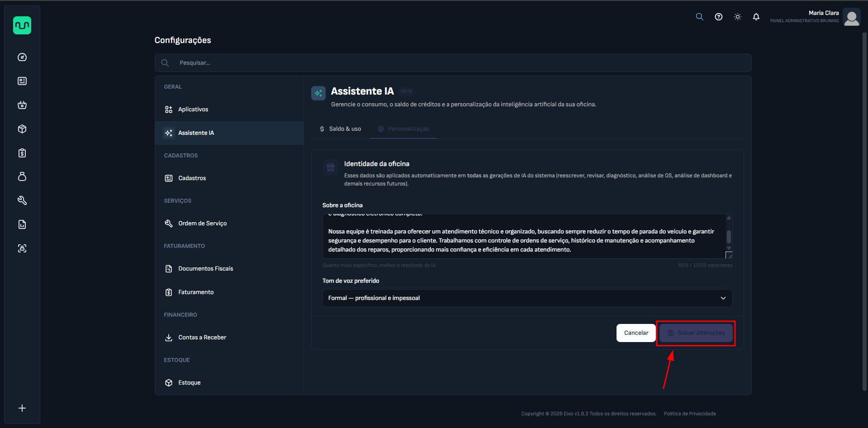Image resolution: width=868 pixels, height=428 pixels.
Task: Open the report document icon in sidebar
Action: (x=22, y=224)
